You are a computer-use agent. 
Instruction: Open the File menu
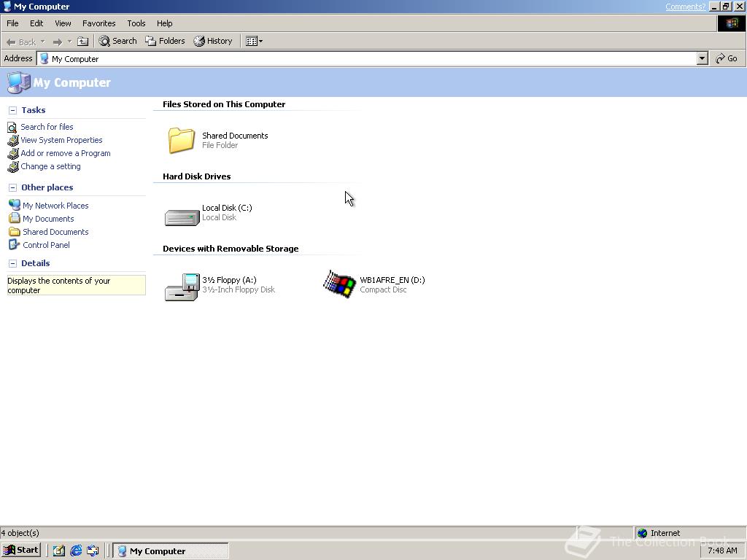tap(12, 23)
